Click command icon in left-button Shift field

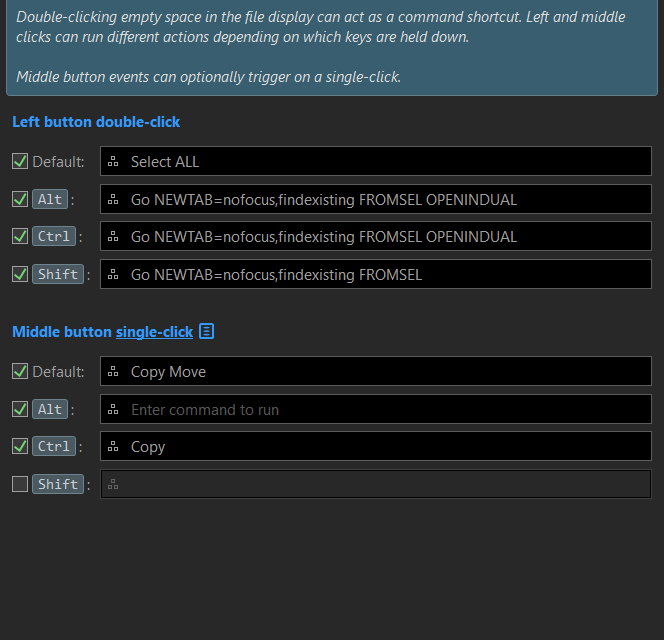[114, 275]
